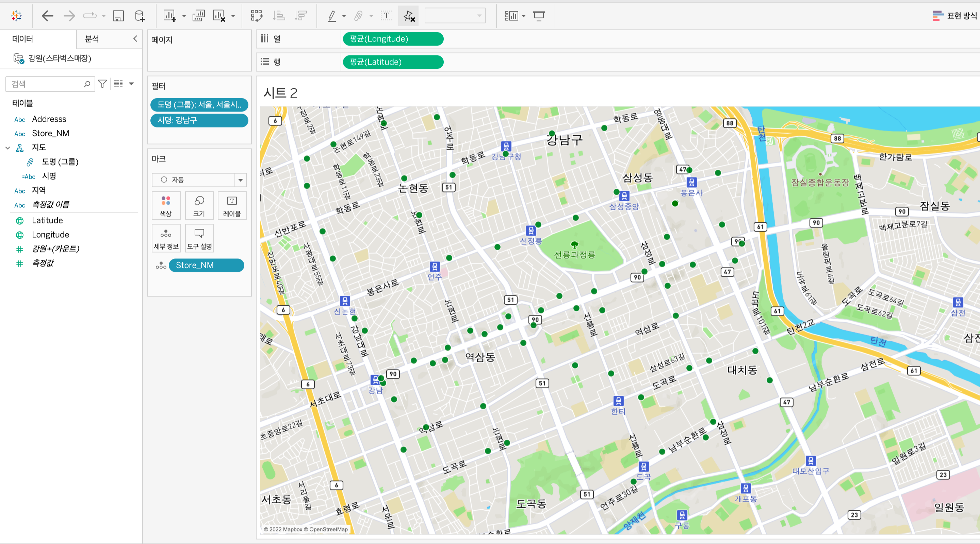Open the 표현 방식 Show Me panel
The width and height of the screenshot is (980, 544).
tap(954, 16)
